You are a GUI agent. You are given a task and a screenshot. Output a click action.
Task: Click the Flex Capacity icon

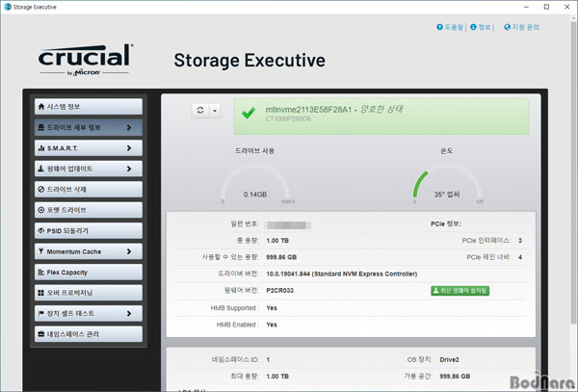pyautogui.click(x=41, y=273)
